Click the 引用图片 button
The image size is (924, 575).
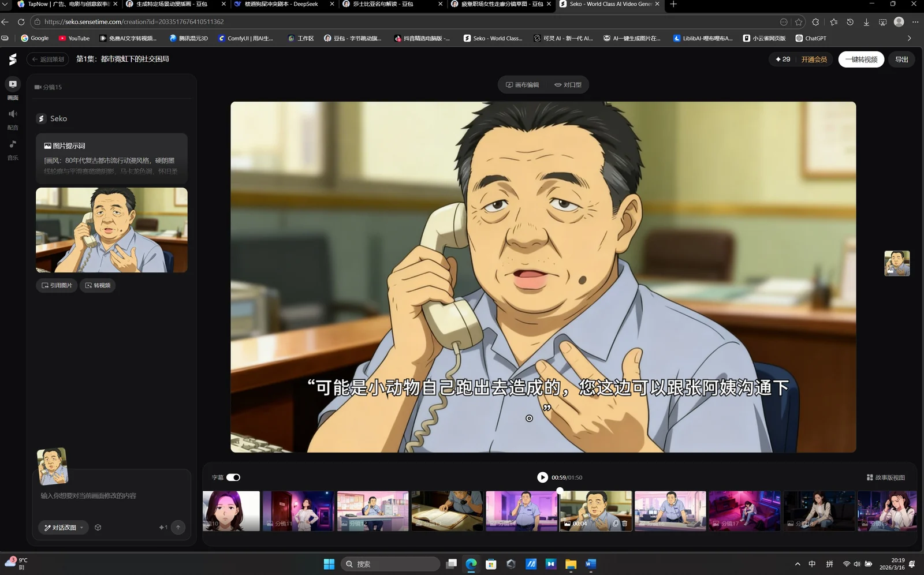click(57, 285)
